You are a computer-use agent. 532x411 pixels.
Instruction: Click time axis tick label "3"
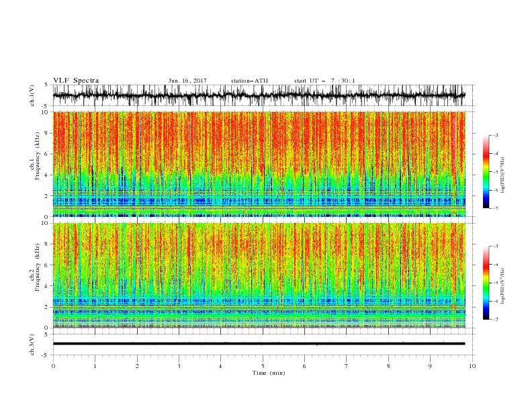(179, 366)
